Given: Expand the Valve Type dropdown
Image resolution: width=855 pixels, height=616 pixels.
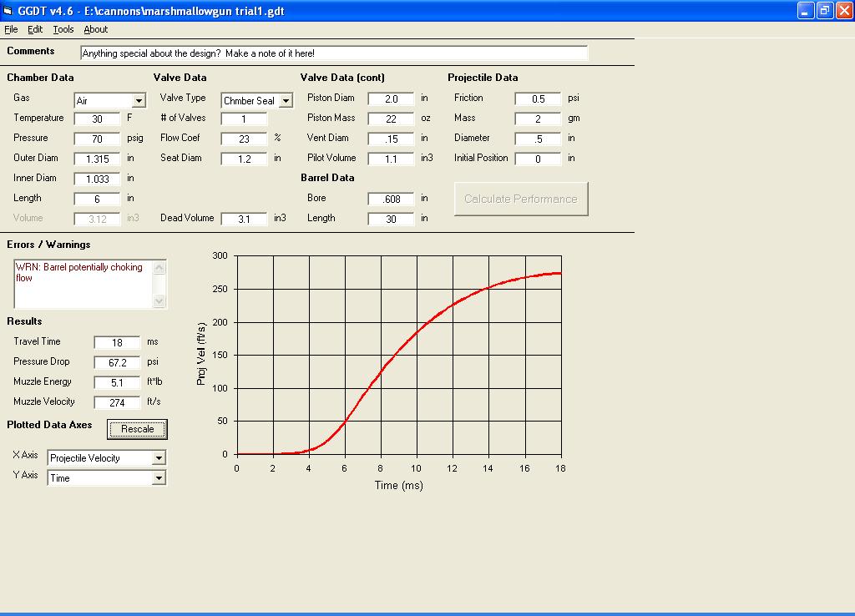Looking at the screenshot, I should 286,101.
